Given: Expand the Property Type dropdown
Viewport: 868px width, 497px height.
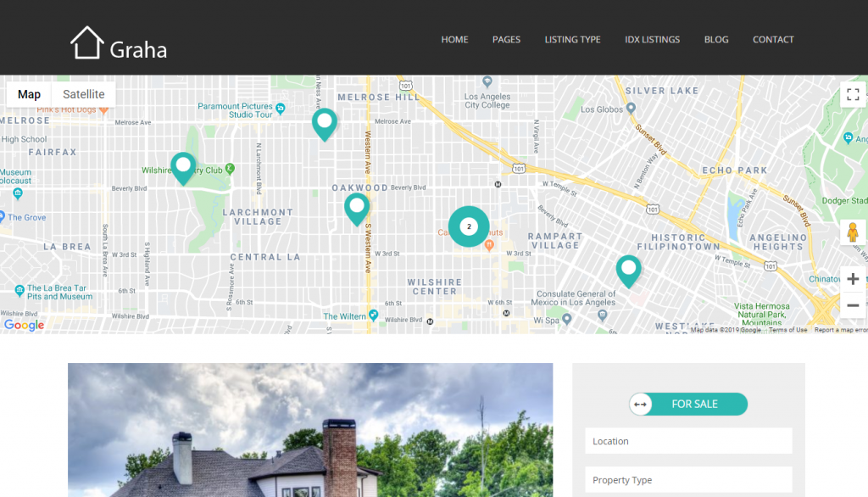Looking at the screenshot, I should (x=688, y=480).
